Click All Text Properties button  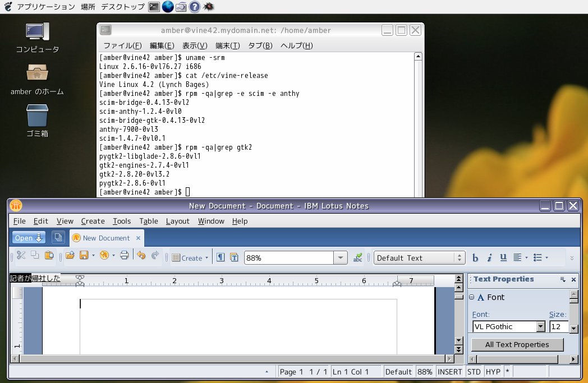517,344
